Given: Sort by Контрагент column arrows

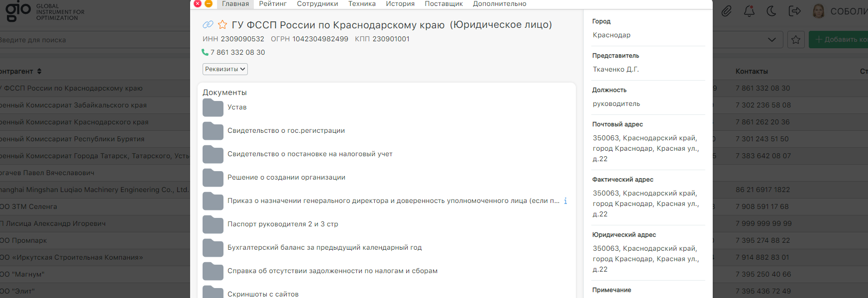Looking at the screenshot, I should [x=39, y=71].
